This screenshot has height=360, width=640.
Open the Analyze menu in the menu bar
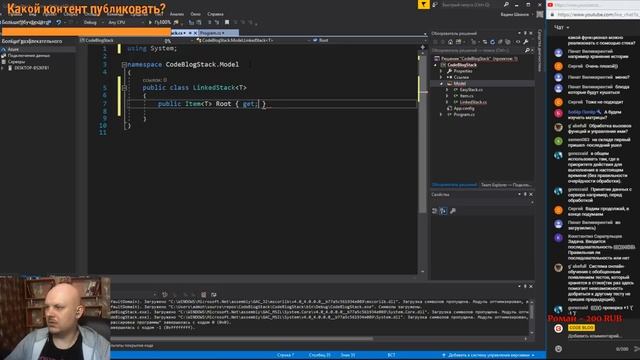(x=176, y=14)
